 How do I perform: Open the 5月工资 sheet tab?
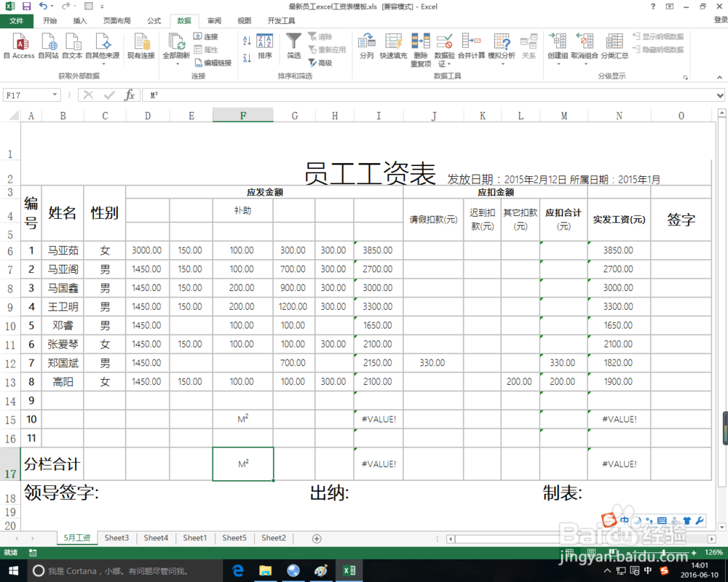coord(77,538)
